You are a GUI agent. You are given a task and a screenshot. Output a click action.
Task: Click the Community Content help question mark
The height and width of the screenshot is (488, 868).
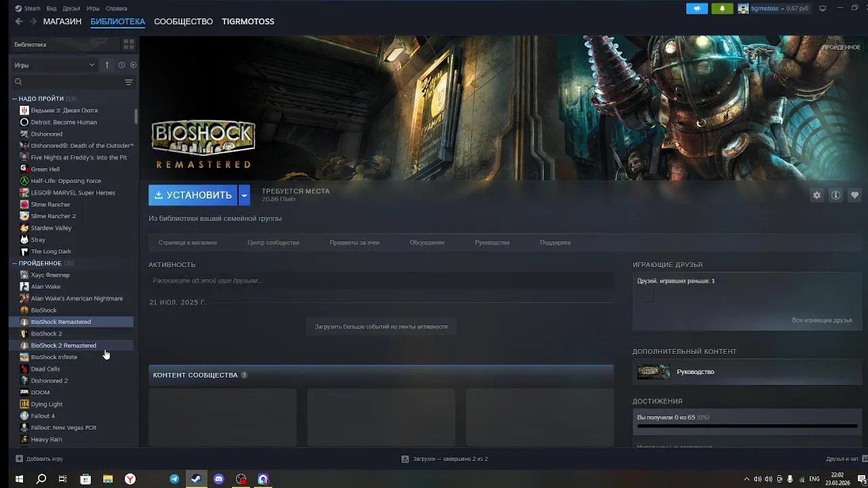coord(244,375)
